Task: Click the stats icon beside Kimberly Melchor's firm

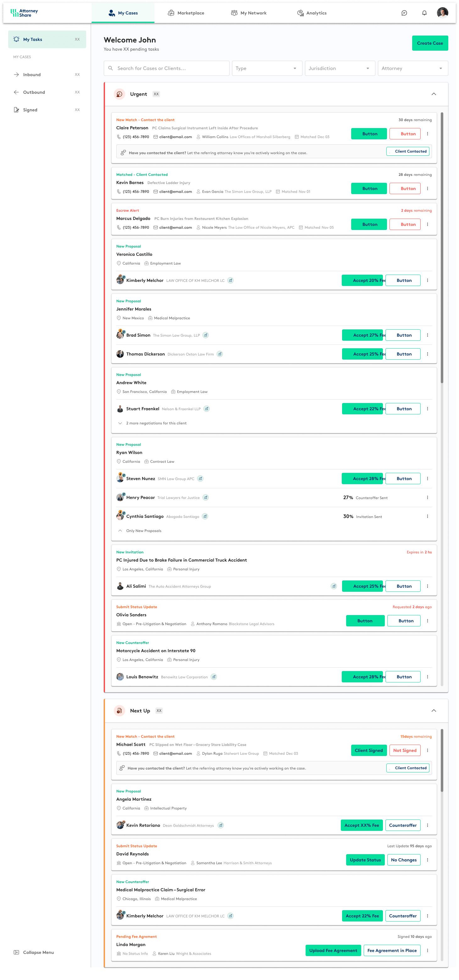Action: pos(230,280)
